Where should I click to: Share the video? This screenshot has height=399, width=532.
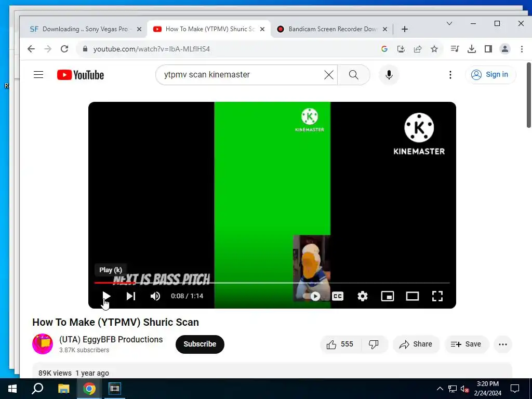[416, 344]
